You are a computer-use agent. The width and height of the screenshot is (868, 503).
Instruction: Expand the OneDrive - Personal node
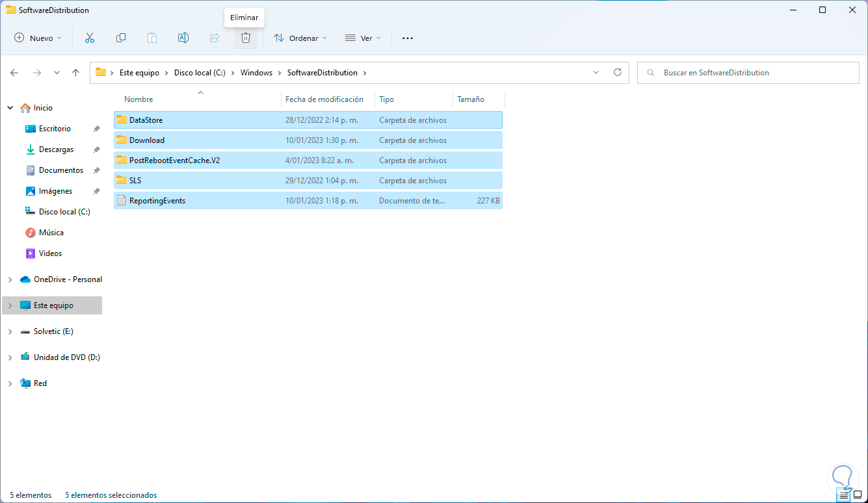pos(10,279)
